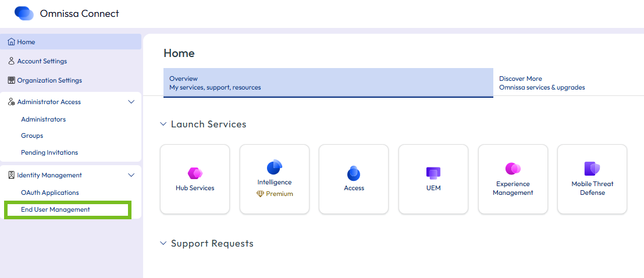
Task: Click the Mobile Threat Defense shield icon
Action: pos(592,168)
